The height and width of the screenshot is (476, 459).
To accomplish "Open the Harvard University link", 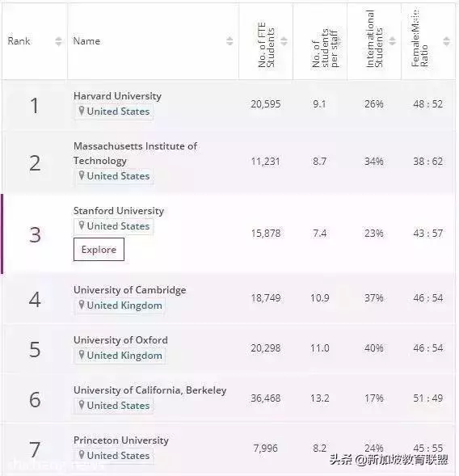I will [117, 96].
